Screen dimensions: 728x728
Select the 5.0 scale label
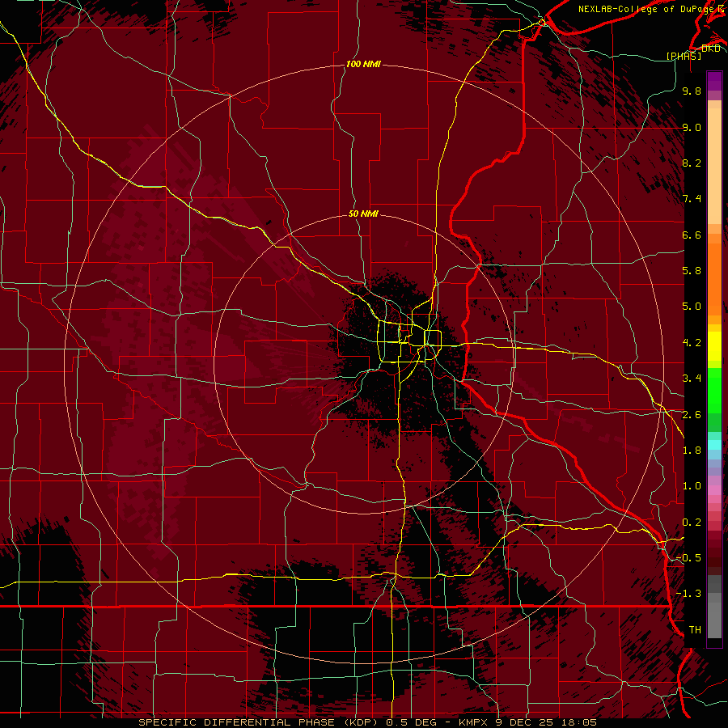click(x=692, y=307)
